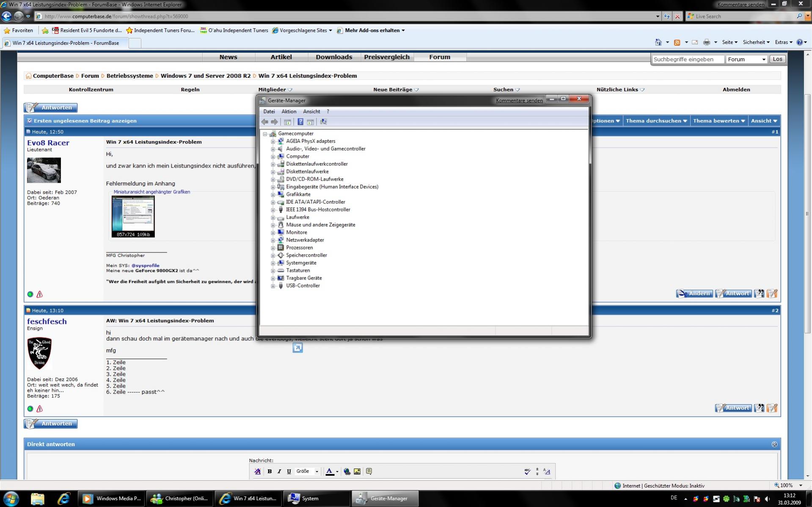This screenshot has width=812, height=507.
Task: Click the Los search button
Action: point(778,59)
